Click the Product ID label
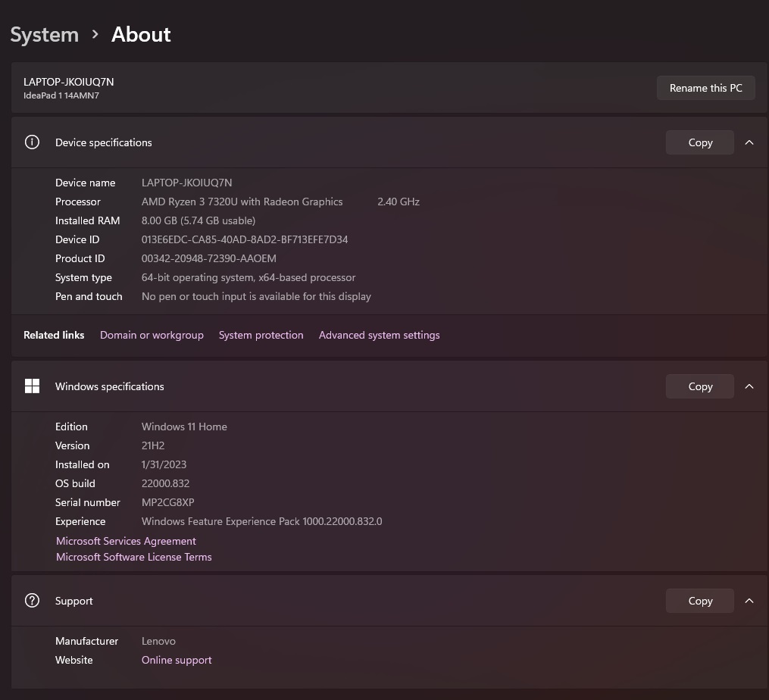The image size is (769, 700). point(80,258)
